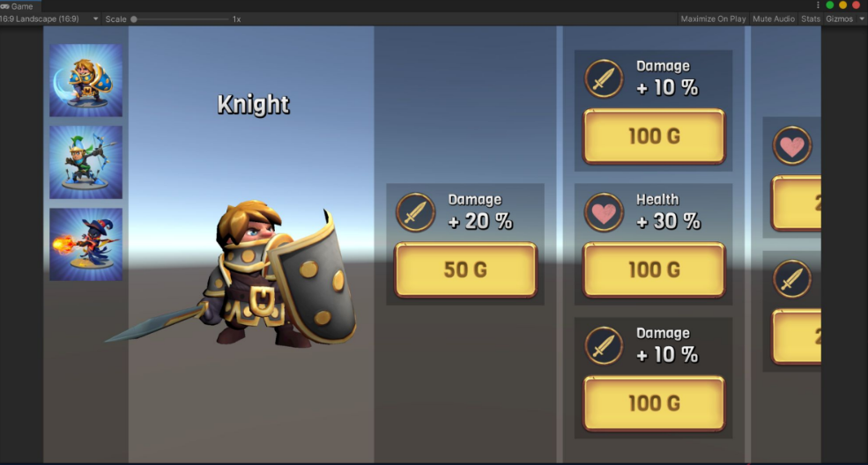This screenshot has width=868, height=465.
Task: Click sword icon on Damage +20% card
Action: click(416, 212)
